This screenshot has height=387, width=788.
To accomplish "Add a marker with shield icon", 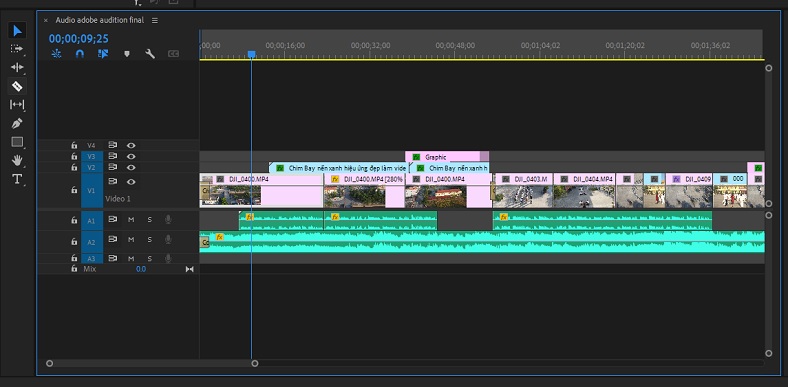I will tap(127, 54).
